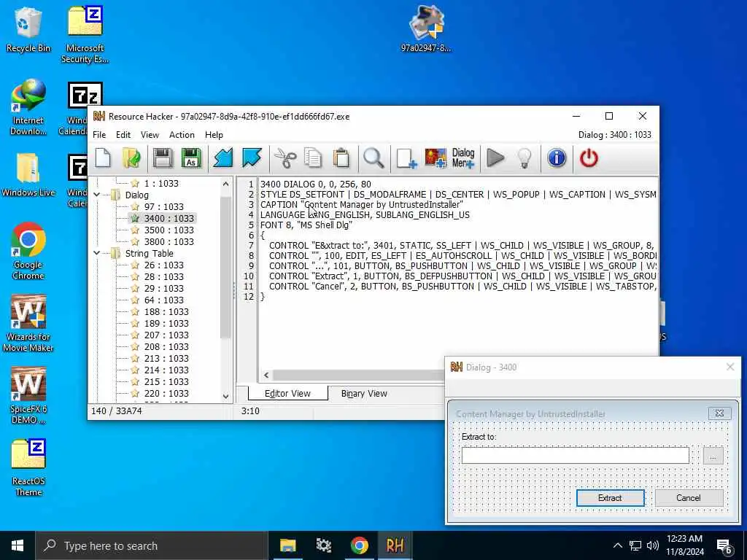Viewport: 747px width, 560px height.
Task: Click the Cut scissors toolbar icon
Action: coord(285,158)
